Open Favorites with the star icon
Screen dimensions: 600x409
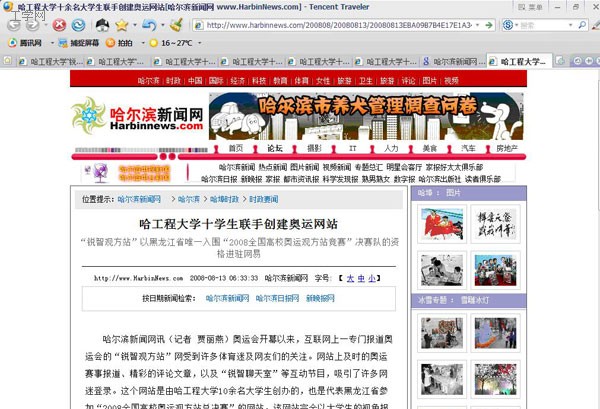[120, 24]
